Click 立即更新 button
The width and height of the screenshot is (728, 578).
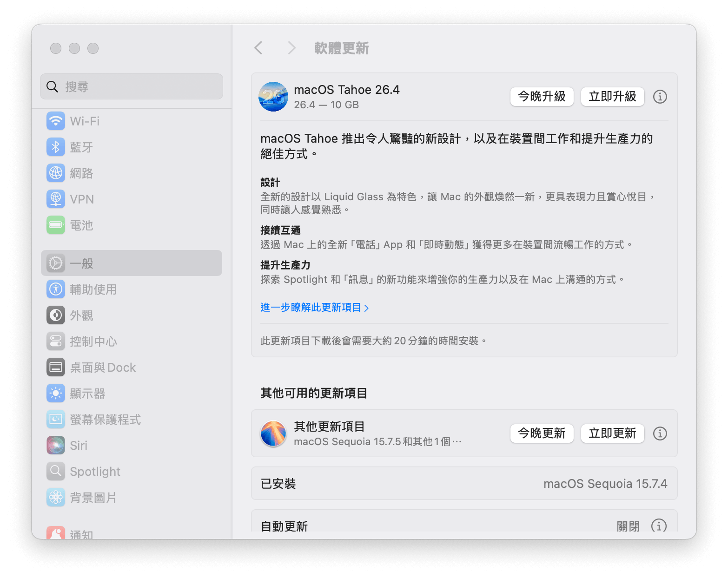click(x=613, y=433)
